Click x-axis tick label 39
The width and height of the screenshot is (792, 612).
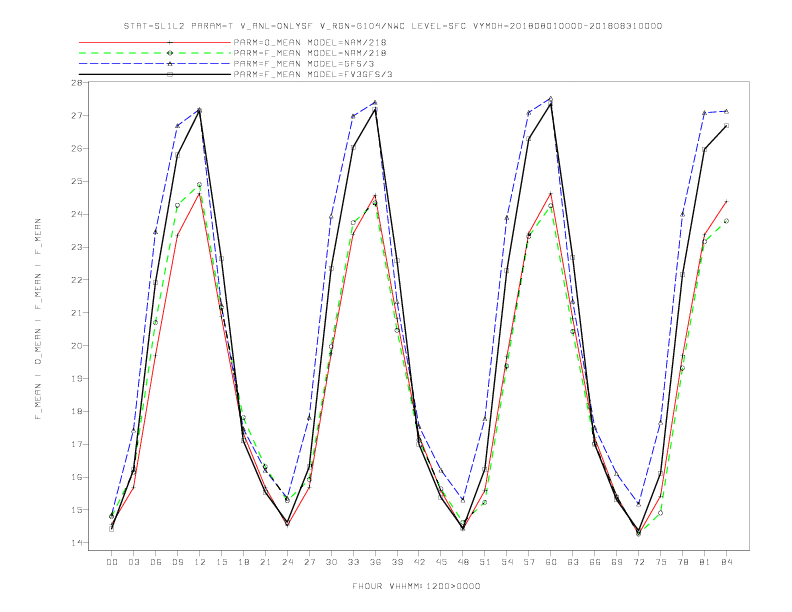click(397, 562)
